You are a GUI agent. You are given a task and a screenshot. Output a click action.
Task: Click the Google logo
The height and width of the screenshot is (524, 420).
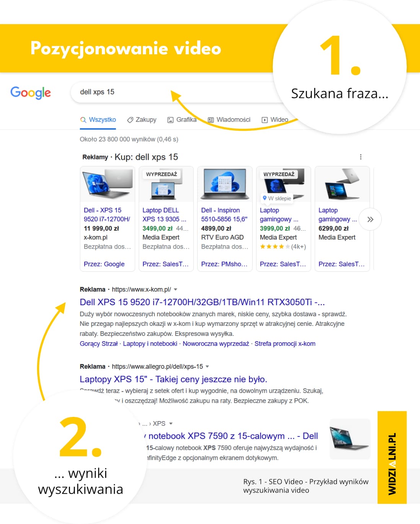coord(31,93)
